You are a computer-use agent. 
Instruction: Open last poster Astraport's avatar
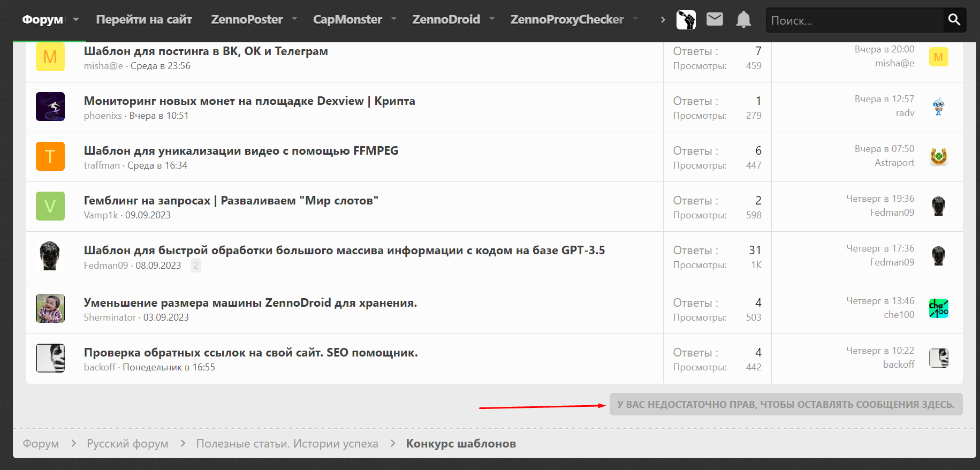click(939, 156)
